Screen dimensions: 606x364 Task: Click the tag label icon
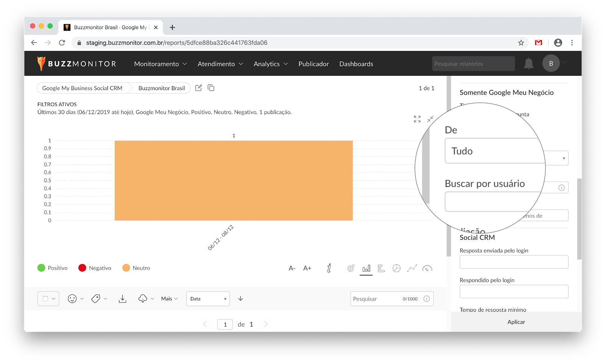(96, 299)
